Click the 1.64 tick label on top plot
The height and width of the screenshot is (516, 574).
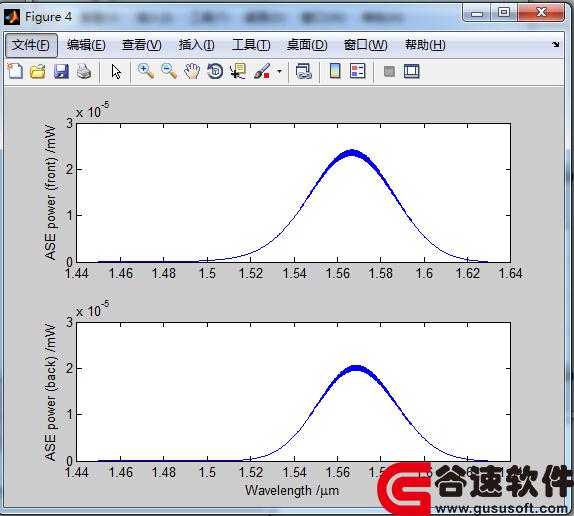pyautogui.click(x=511, y=273)
